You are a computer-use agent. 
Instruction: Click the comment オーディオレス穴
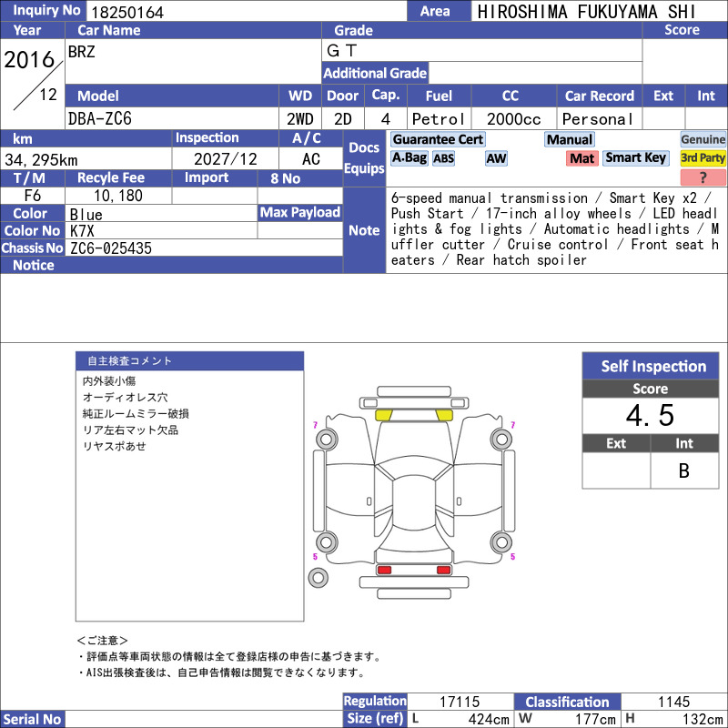click(125, 398)
